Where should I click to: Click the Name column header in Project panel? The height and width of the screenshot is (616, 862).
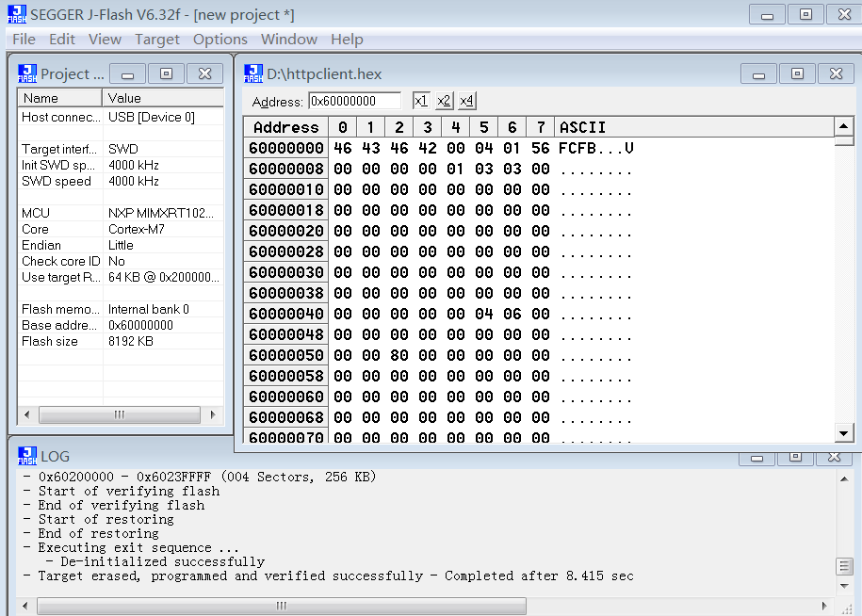(x=59, y=97)
